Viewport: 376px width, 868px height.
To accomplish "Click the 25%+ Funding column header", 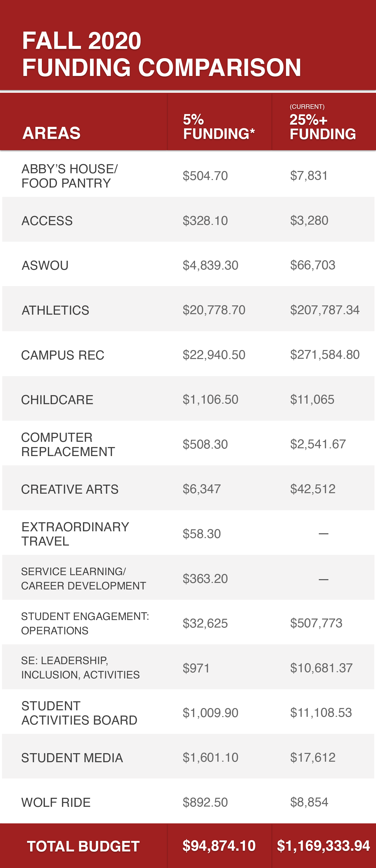I will 322,127.
